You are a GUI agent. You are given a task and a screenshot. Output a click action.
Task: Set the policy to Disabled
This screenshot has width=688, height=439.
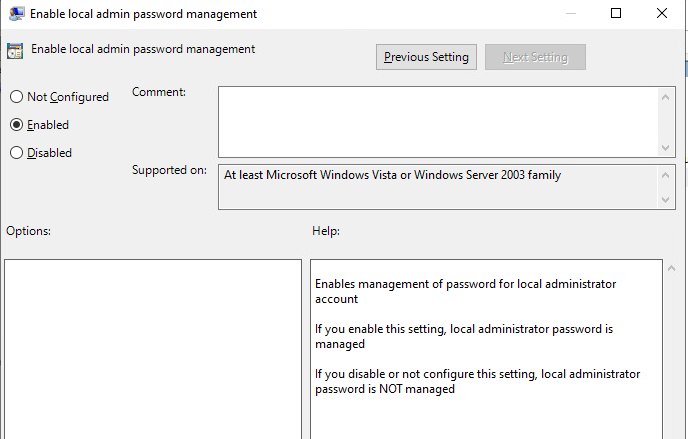(16, 153)
